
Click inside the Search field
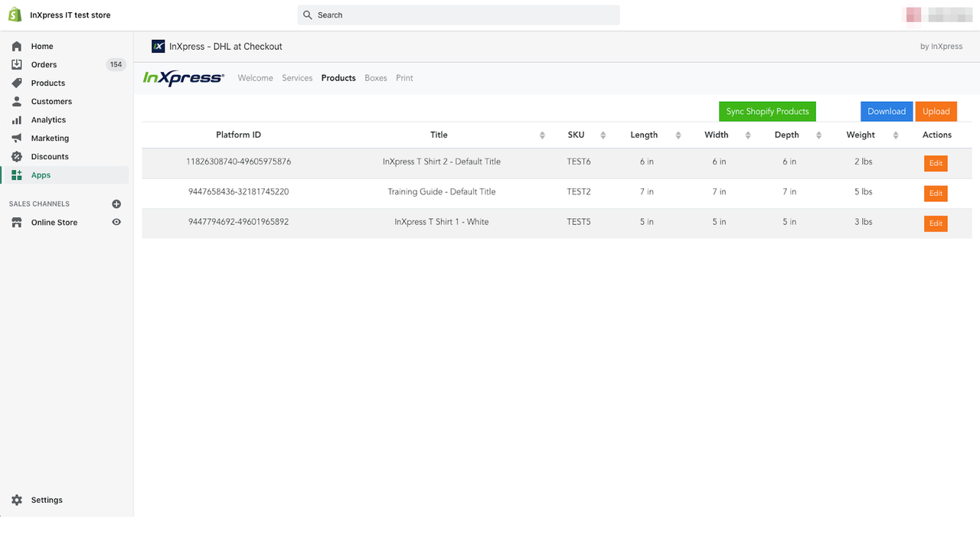click(x=459, y=15)
